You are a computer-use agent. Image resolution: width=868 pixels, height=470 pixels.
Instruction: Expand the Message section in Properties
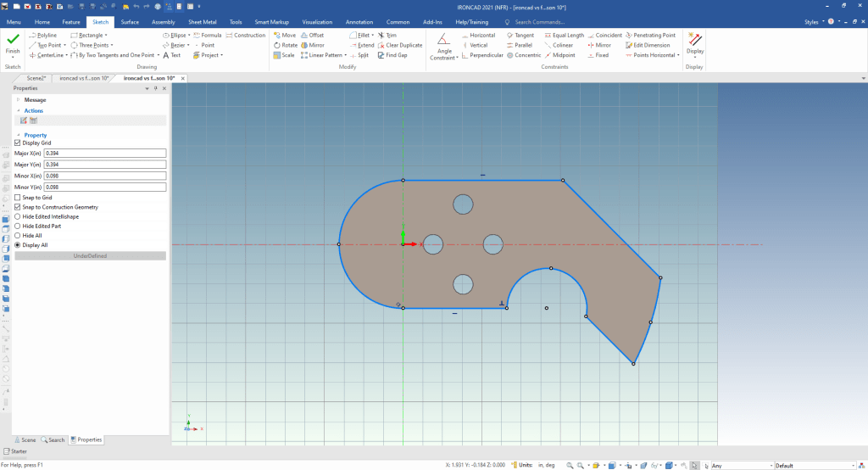click(19, 99)
